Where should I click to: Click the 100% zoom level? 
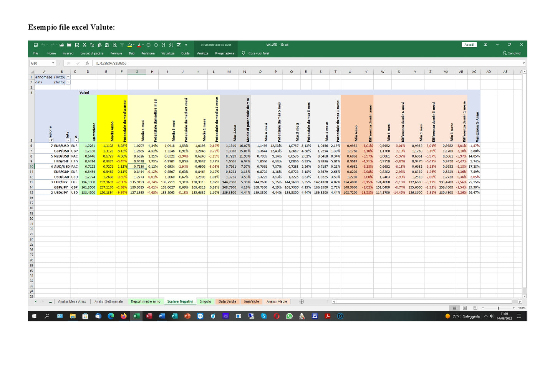tap(522, 308)
